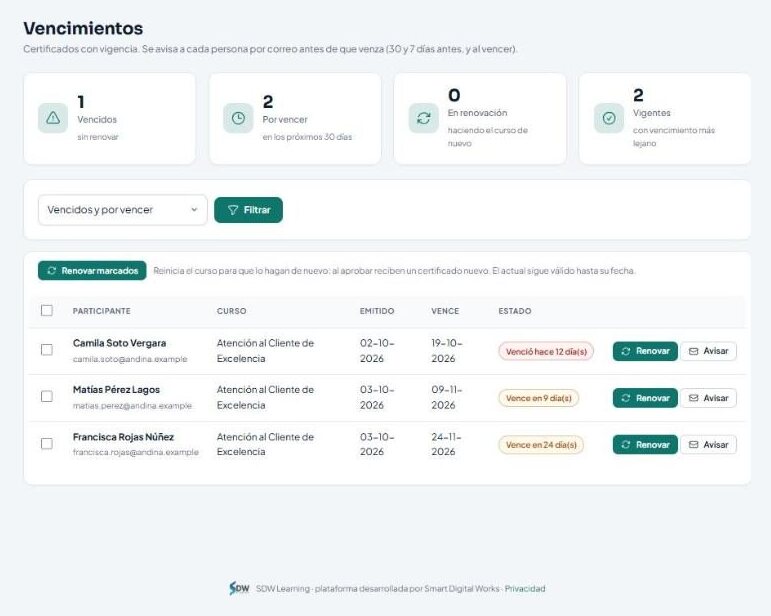Image resolution: width=771 pixels, height=616 pixels.
Task: Click the name Camila Soto Vergara
Action: [x=119, y=343]
